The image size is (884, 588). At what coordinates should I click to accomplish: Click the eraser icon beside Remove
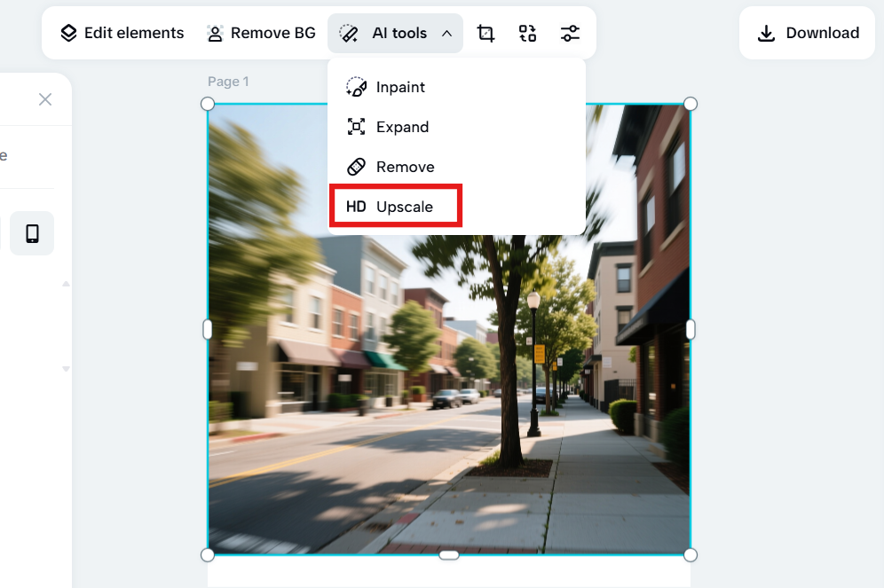356,166
